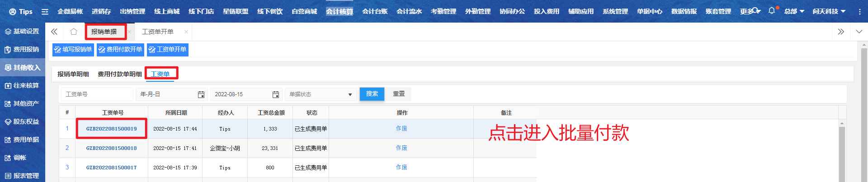Open the notification bell icon
868x182 pixels.
tap(771, 11)
